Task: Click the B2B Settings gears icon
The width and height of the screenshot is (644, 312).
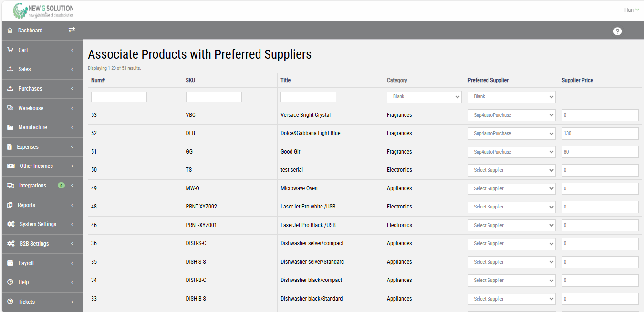Action: coord(11,244)
